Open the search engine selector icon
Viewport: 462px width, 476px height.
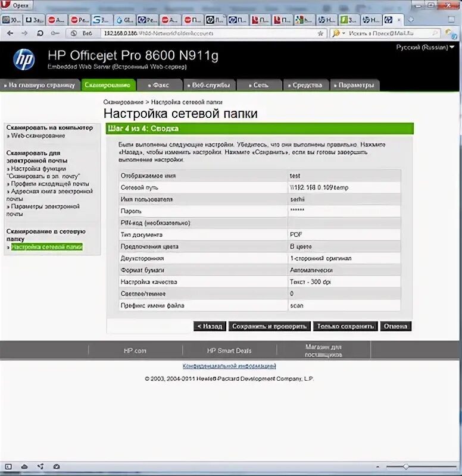coord(338,33)
